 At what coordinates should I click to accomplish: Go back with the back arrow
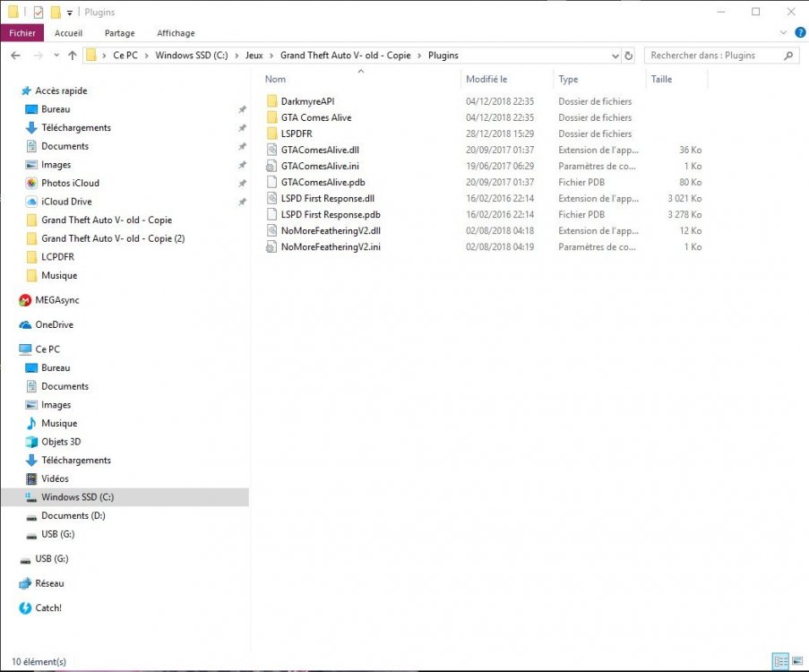pos(15,56)
